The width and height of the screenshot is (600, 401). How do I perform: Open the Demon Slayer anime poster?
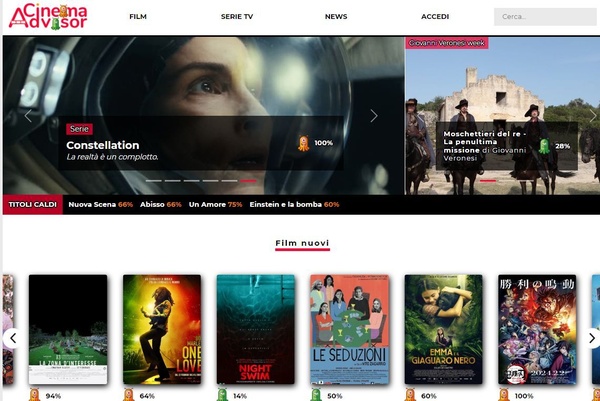tap(537, 329)
